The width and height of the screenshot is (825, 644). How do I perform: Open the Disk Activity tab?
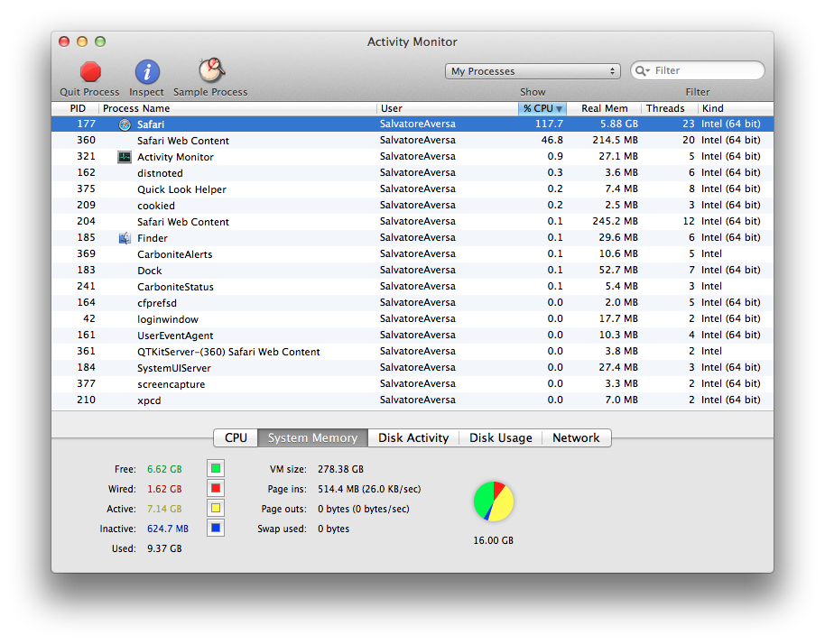(413, 438)
